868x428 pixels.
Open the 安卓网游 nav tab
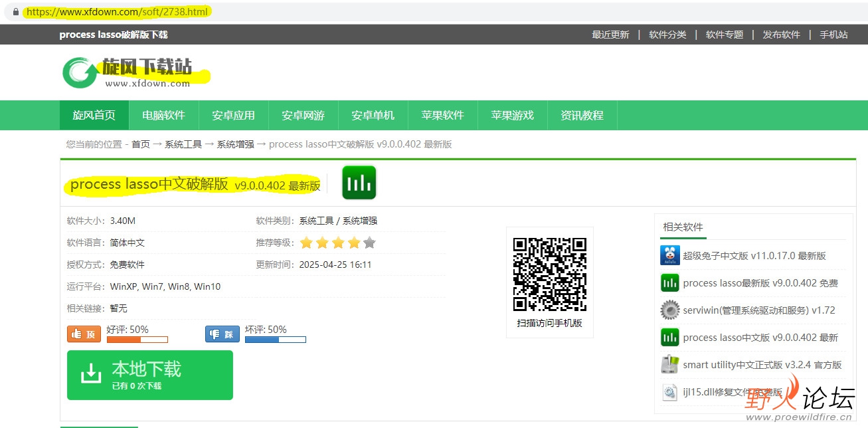(303, 116)
